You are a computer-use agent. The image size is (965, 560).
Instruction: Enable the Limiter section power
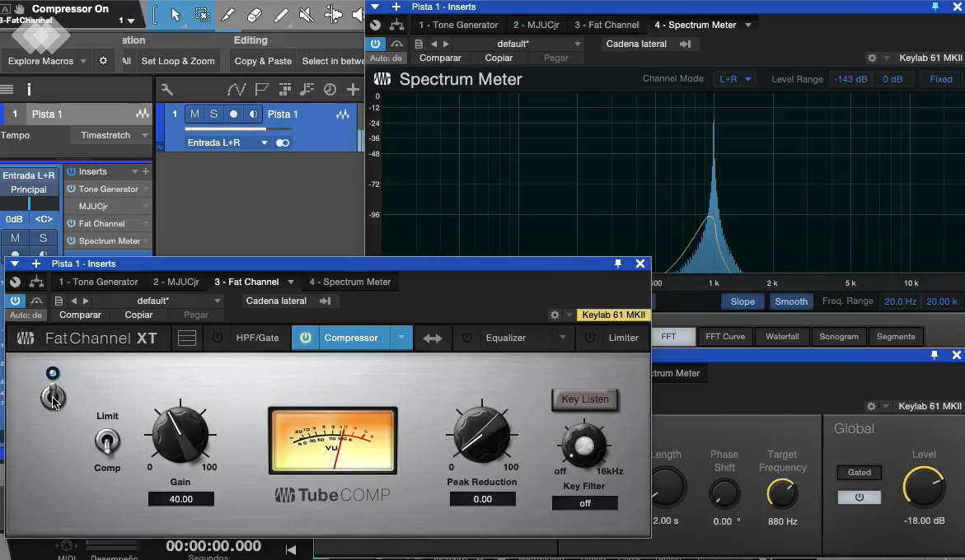click(x=589, y=338)
